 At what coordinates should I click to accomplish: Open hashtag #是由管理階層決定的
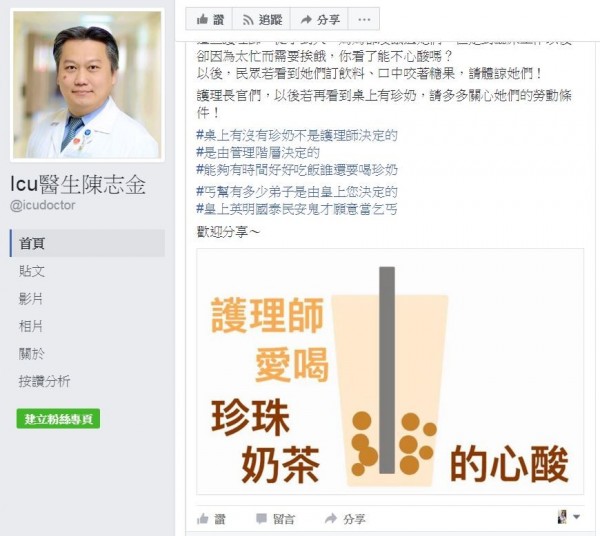258,153
